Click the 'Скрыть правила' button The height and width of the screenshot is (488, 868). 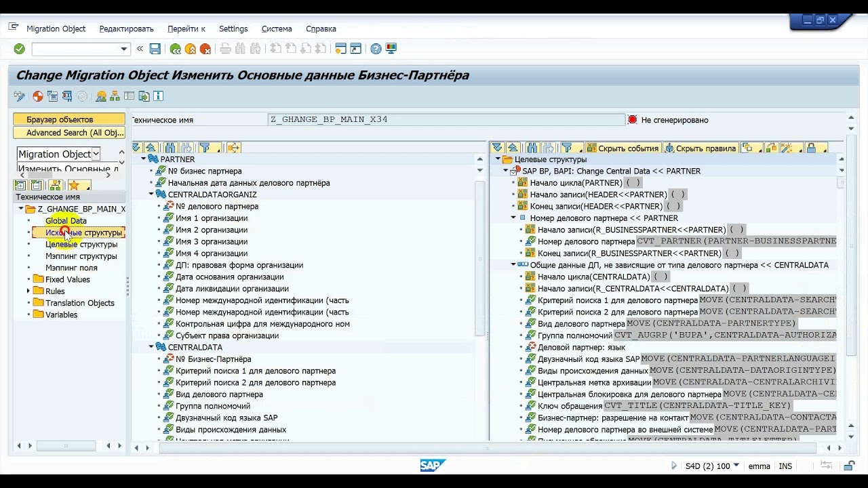701,148
